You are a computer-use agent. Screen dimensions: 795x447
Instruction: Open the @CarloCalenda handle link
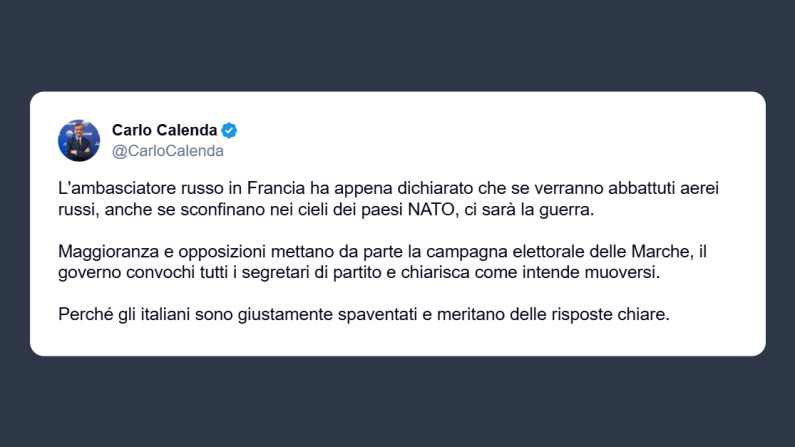point(167,151)
